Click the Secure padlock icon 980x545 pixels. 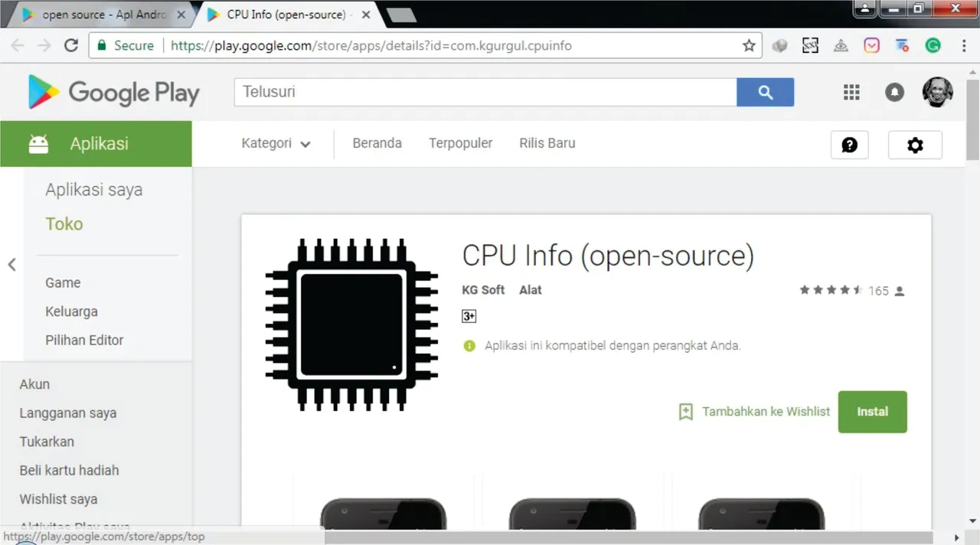click(x=101, y=46)
